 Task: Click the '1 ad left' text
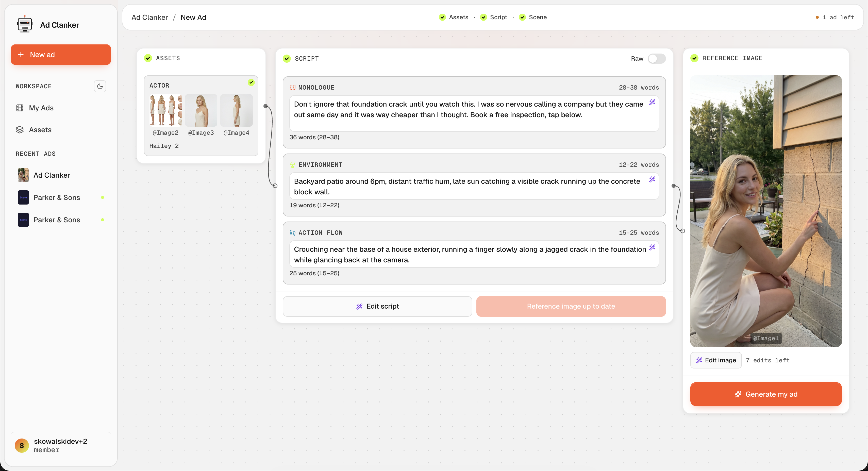(838, 18)
